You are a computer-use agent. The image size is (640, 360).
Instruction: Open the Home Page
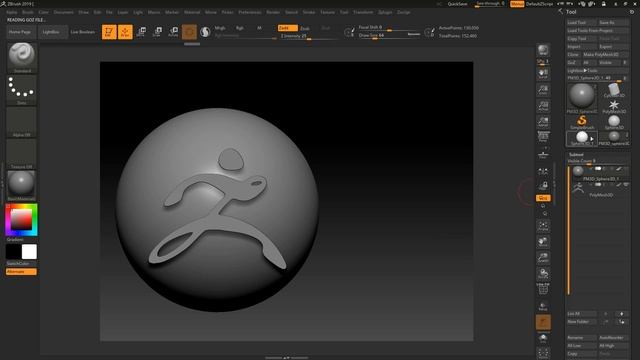[21, 32]
